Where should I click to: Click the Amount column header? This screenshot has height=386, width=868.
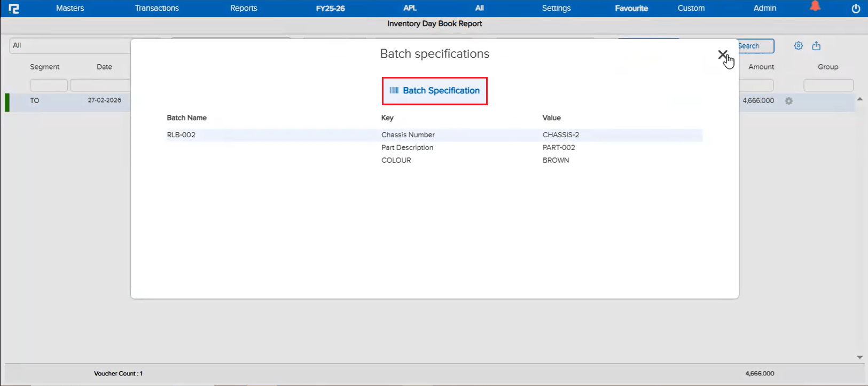(x=761, y=67)
